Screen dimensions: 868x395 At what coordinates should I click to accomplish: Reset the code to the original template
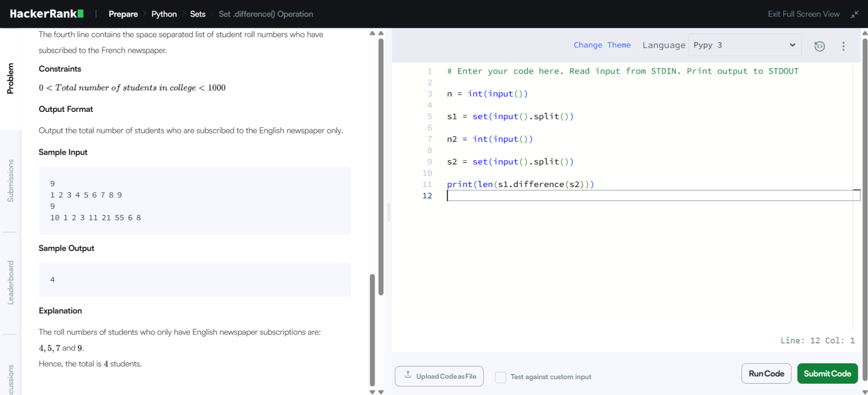819,46
